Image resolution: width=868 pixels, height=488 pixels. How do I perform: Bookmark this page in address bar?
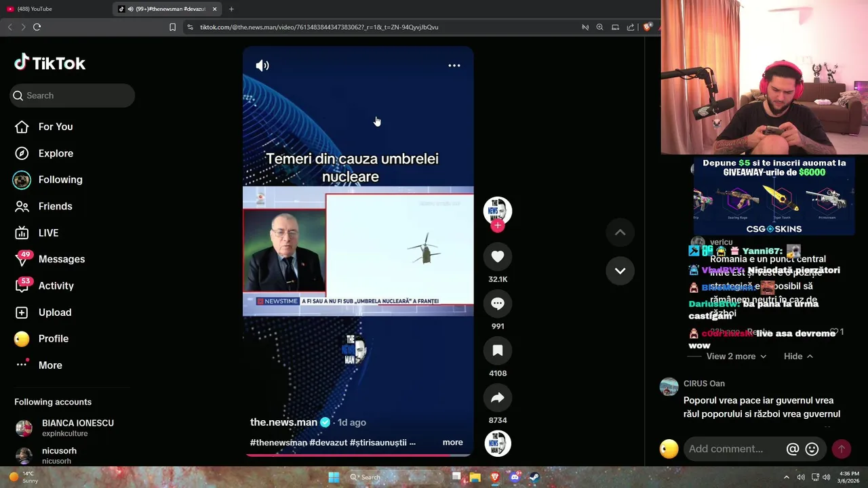tap(172, 27)
